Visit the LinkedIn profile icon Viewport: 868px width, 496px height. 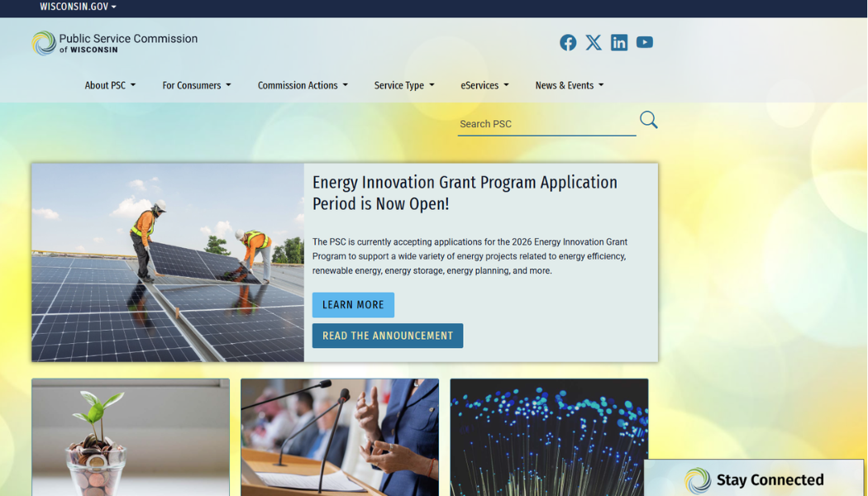[x=619, y=43]
